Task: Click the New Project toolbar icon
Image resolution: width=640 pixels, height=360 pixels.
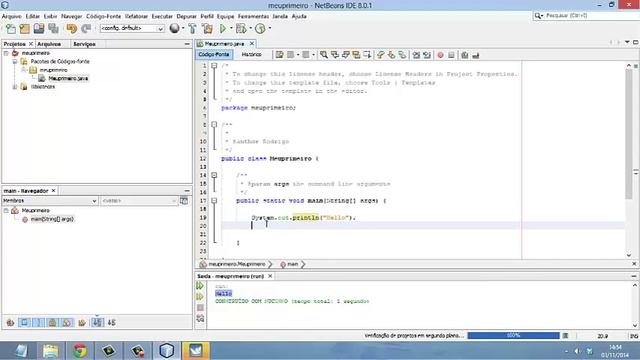Action: (24, 29)
